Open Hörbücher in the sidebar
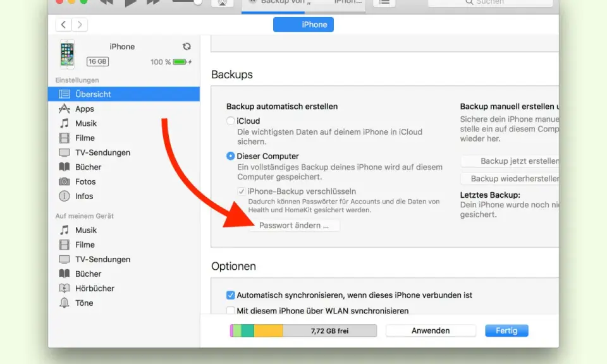The height and width of the screenshot is (364, 607). [x=124, y=288]
